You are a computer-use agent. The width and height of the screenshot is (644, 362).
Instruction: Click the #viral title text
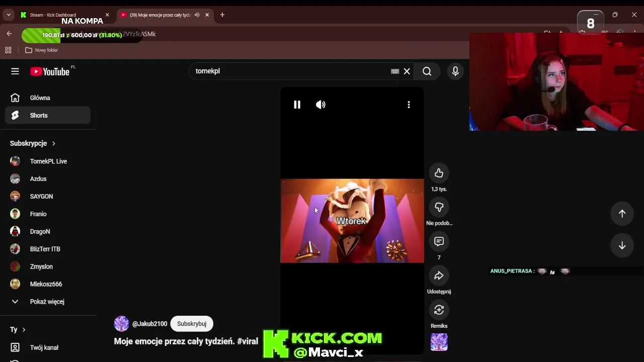click(248, 341)
